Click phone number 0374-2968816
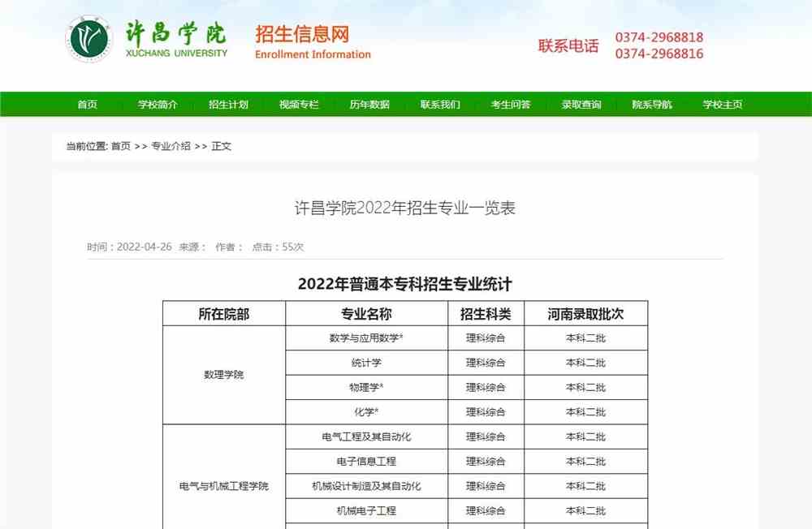The image size is (812, 529). coord(659,54)
